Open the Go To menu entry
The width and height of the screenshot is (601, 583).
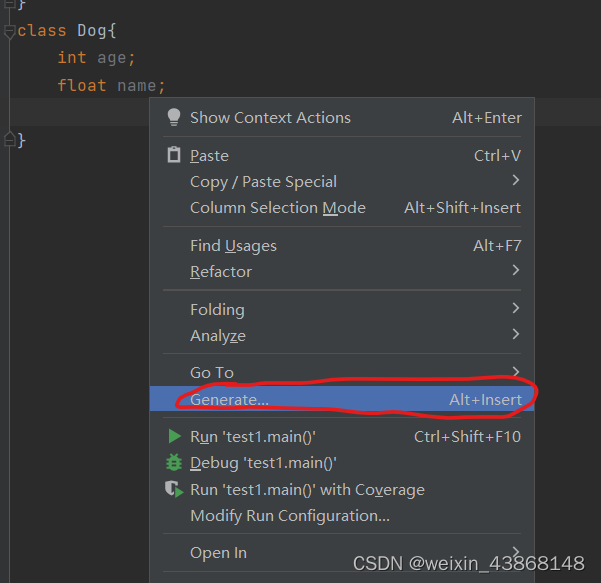click(342, 373)
